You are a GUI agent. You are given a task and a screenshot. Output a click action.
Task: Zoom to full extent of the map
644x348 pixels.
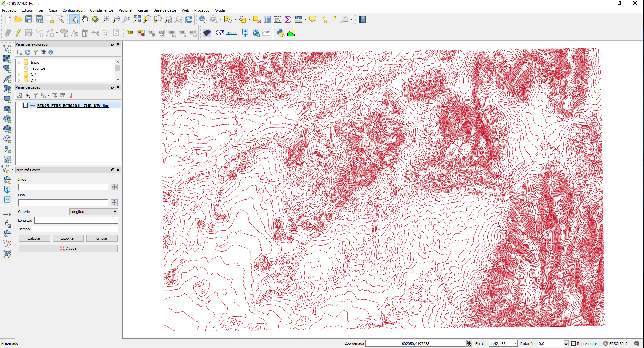pos(137,19)
